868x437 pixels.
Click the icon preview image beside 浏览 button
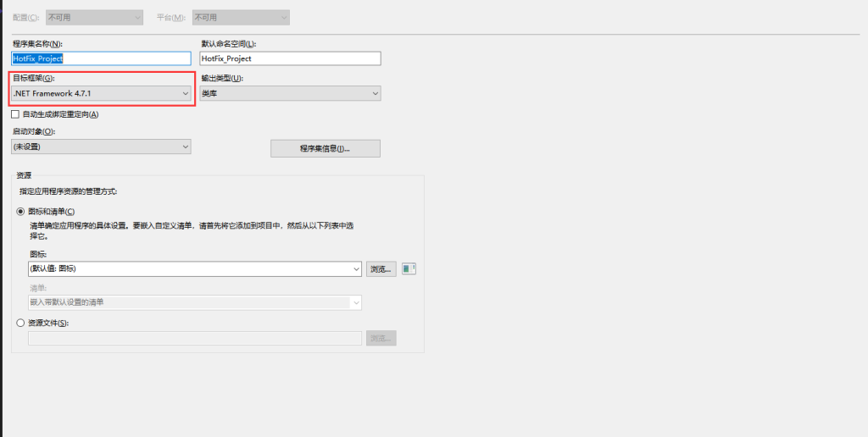pos(409,269)
